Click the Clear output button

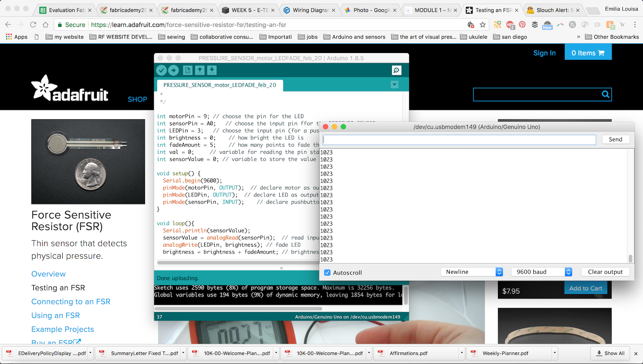605,272
